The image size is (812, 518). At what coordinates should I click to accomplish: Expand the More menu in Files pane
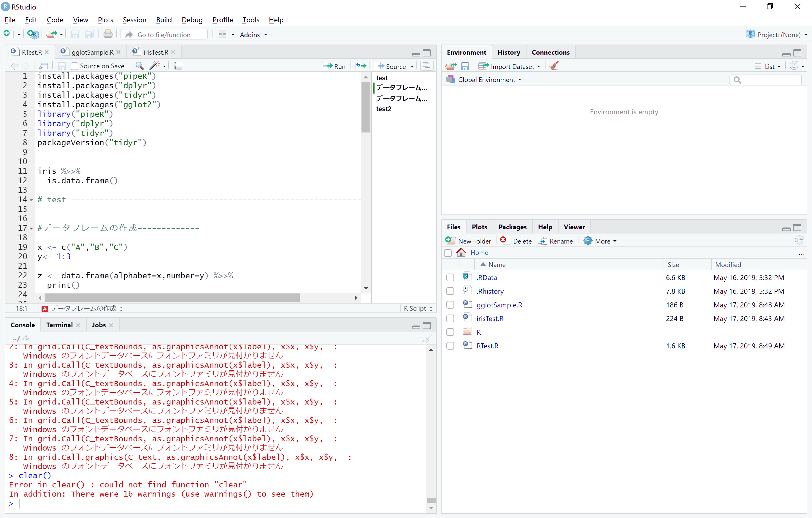coord(600,241)
